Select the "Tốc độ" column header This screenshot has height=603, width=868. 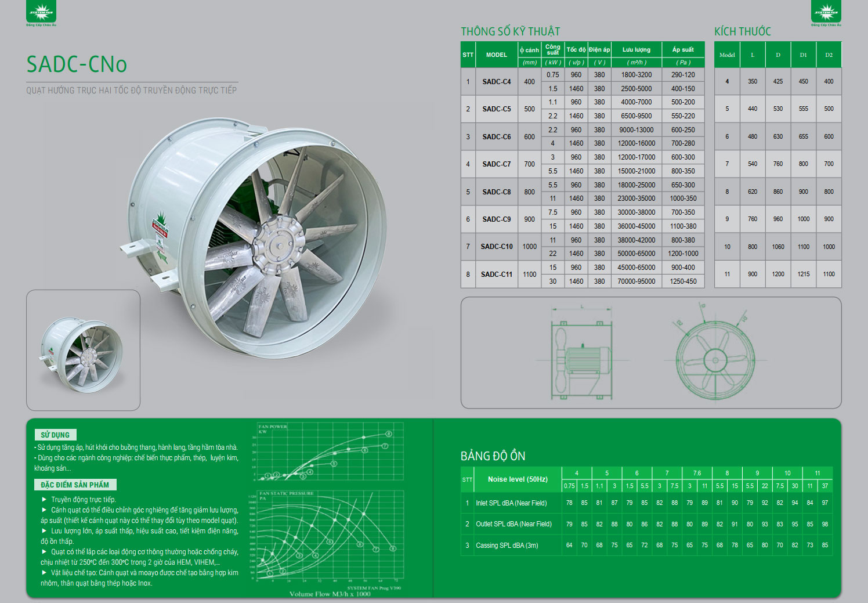[576, 49]
